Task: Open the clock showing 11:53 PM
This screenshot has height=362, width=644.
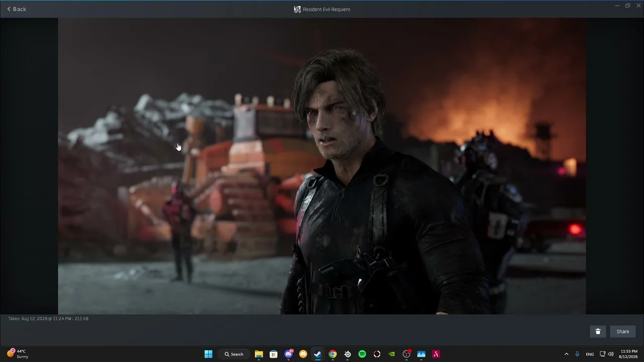Action: point(629,354)
